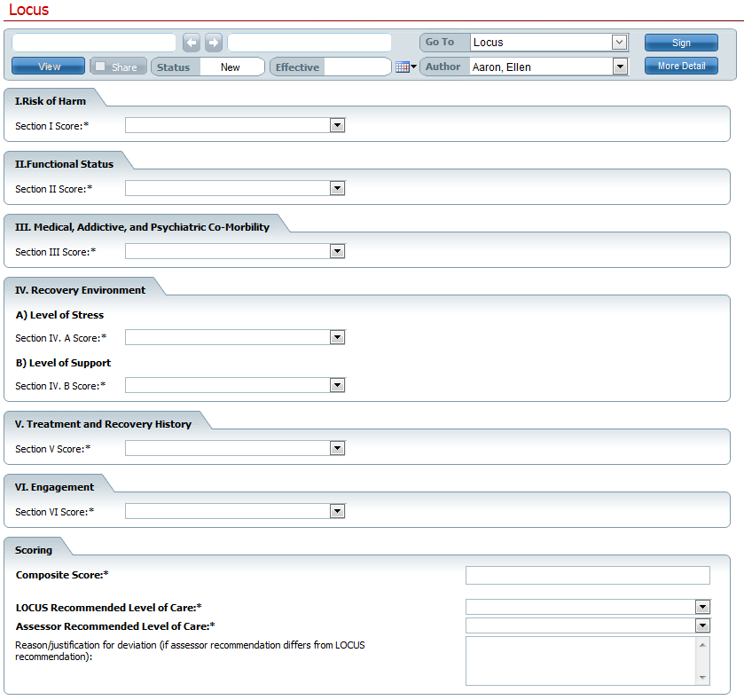Click the next record arrow icon

(214, 43)
